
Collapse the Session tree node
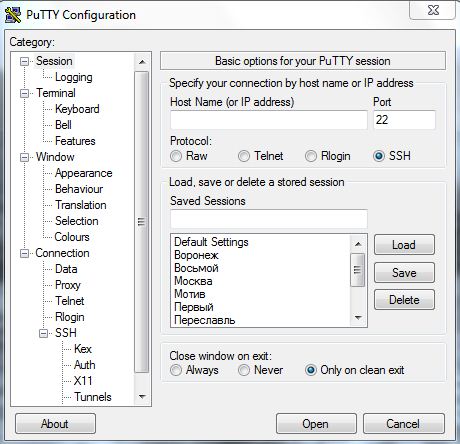pyautogui.click(x=24, y=61)
